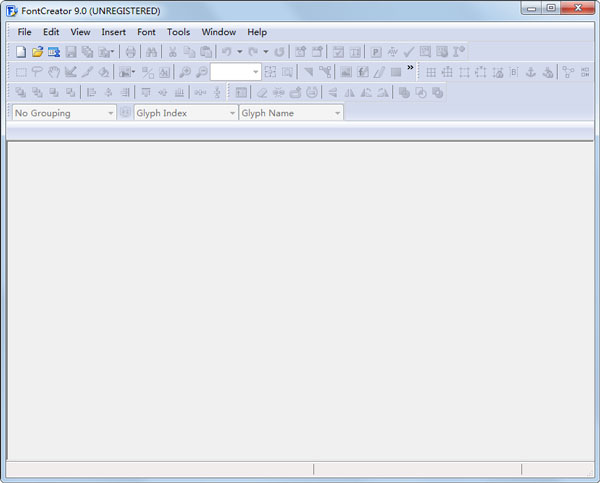
Task: Open the View menu
Action: click(x=80, y=32)
